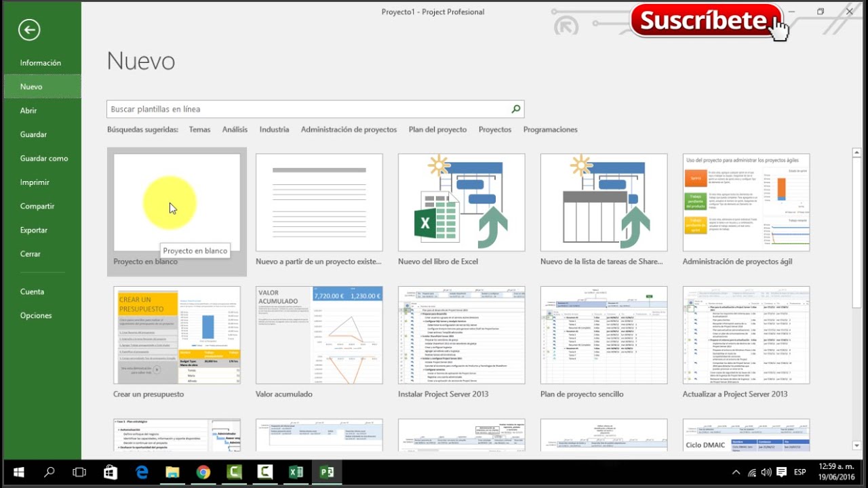Launch Microsoft Edge from the taskbar

142,472
